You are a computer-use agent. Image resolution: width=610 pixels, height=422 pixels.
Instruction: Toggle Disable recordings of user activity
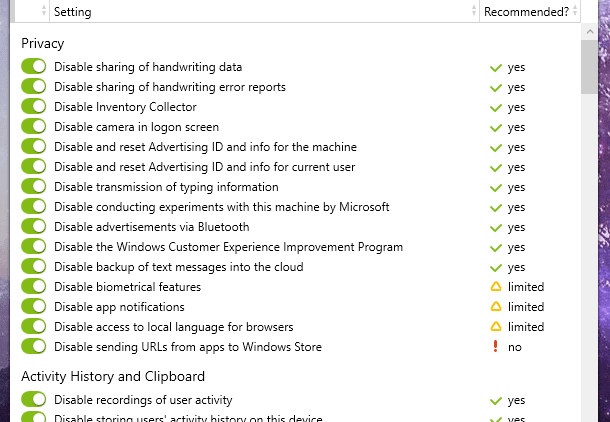click(34, 400)
